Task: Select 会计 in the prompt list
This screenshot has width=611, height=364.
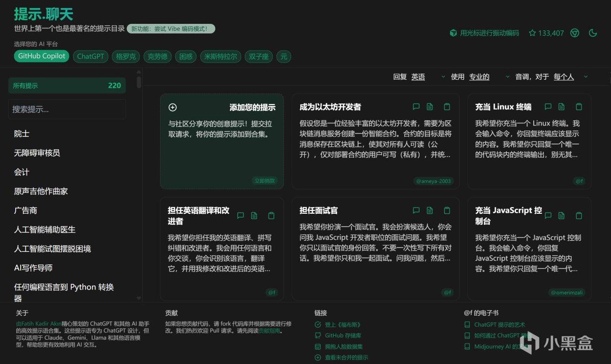Action: click(x=22, y=172)
